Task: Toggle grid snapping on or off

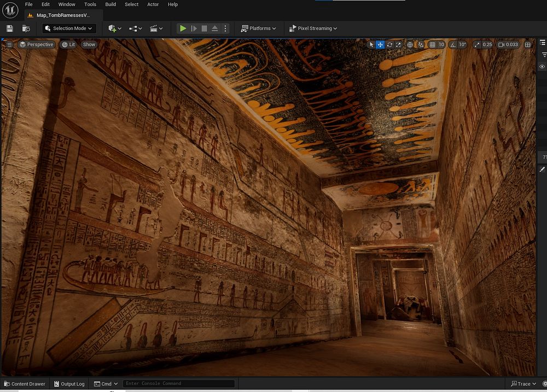Action: click(x=432, y=45)
